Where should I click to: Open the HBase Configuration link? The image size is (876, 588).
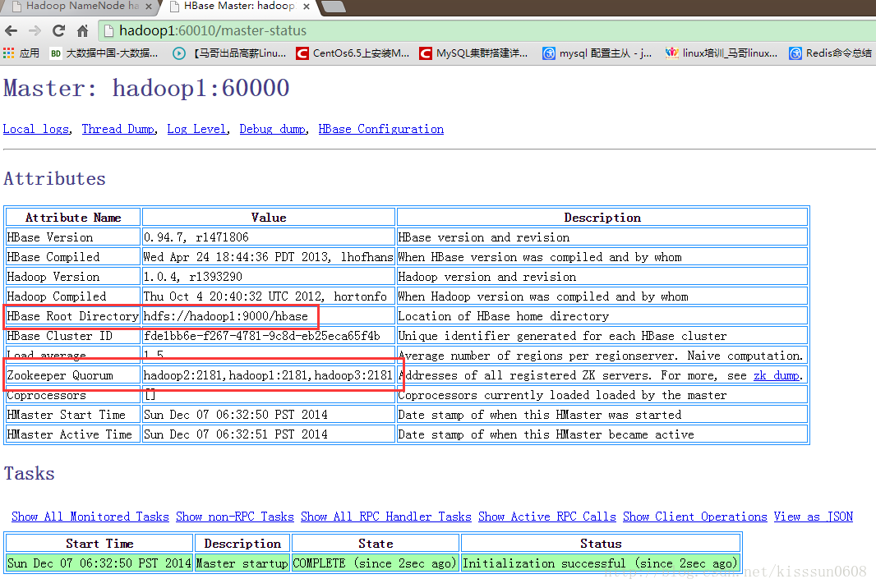tap(381, 129)
